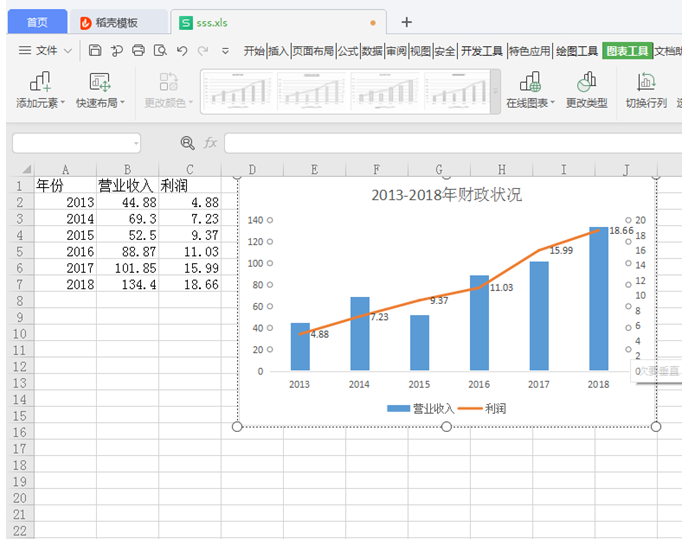Select column B header
Image resolution: width=691 pixels, height=539 pixels.
pos(127,170)
